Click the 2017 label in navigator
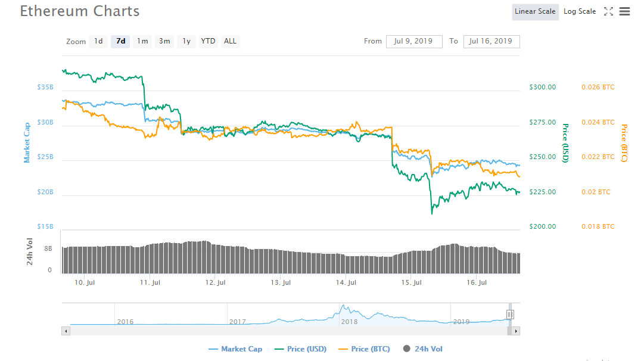The height and width of the screenshot is (361, 644). coord(238,322)
